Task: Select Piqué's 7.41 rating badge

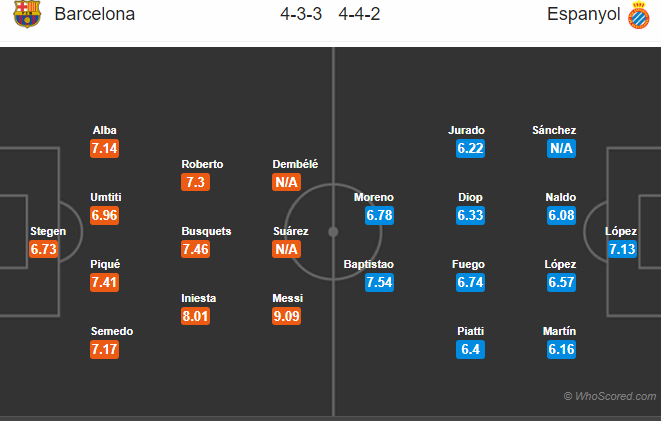Action: click(x=105, y=282)
